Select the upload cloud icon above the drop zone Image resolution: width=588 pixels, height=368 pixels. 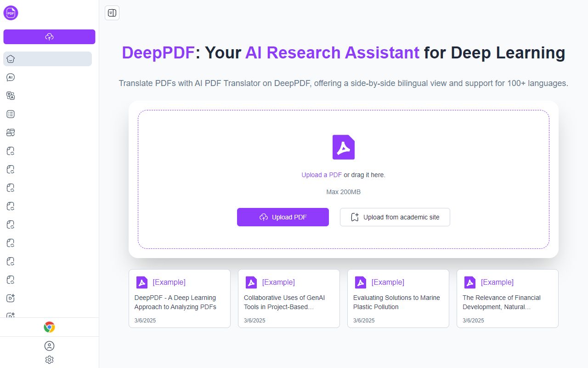coord(343,147)
